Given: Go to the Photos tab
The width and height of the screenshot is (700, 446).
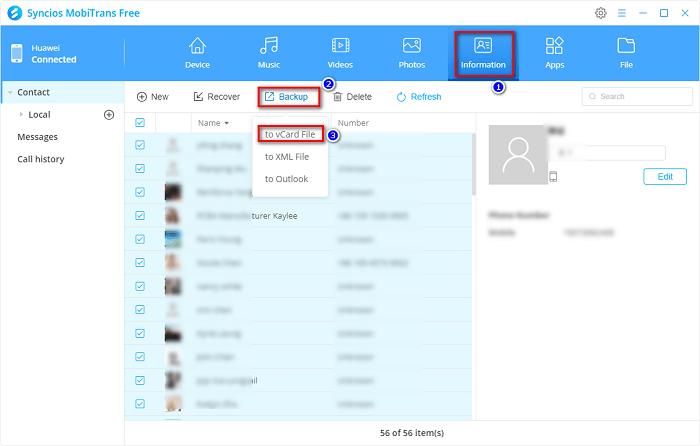Looking at the screenshot, I should pyautogui.click(x=412, y=53).
